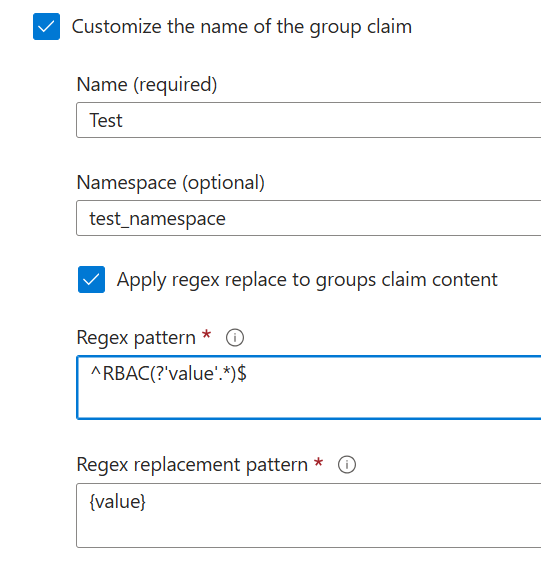Click into the Regex pattern text area
Viewport: 541px width, 572px height.
309,387
